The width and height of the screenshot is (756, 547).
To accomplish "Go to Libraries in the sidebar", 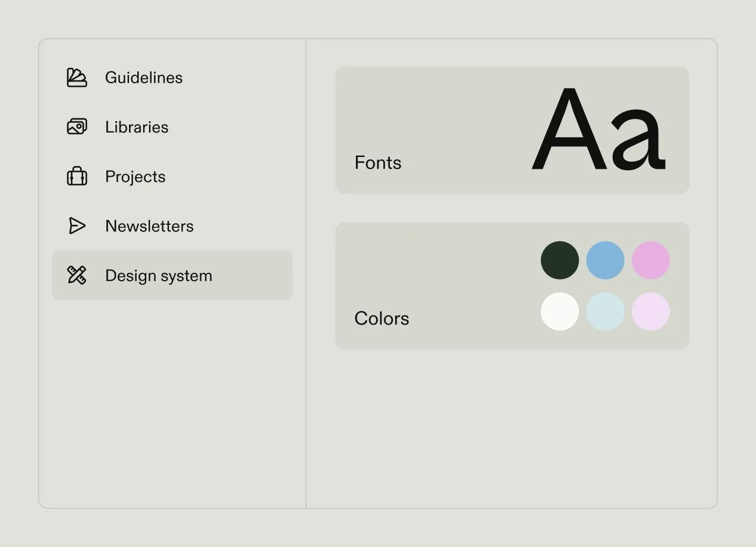I will (x=172, y=127).
